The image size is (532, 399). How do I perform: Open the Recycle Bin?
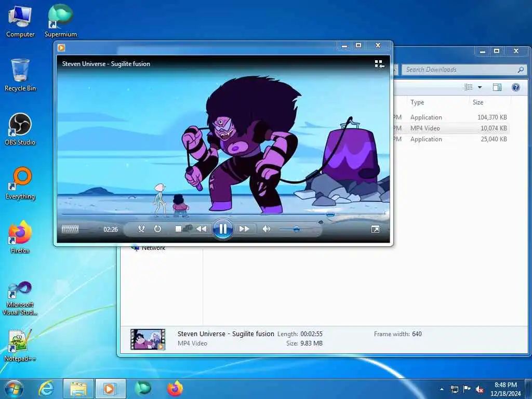pyautogui.click(x=20, y=75)
